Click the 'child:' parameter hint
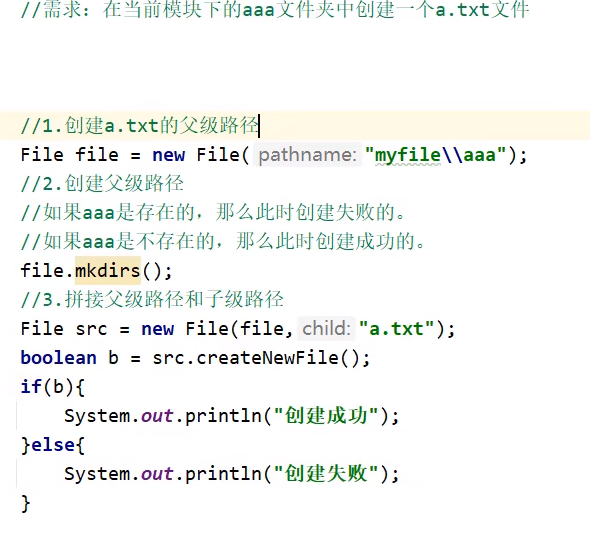The width and height of the screenshot is (590, 533). point(326,328)
